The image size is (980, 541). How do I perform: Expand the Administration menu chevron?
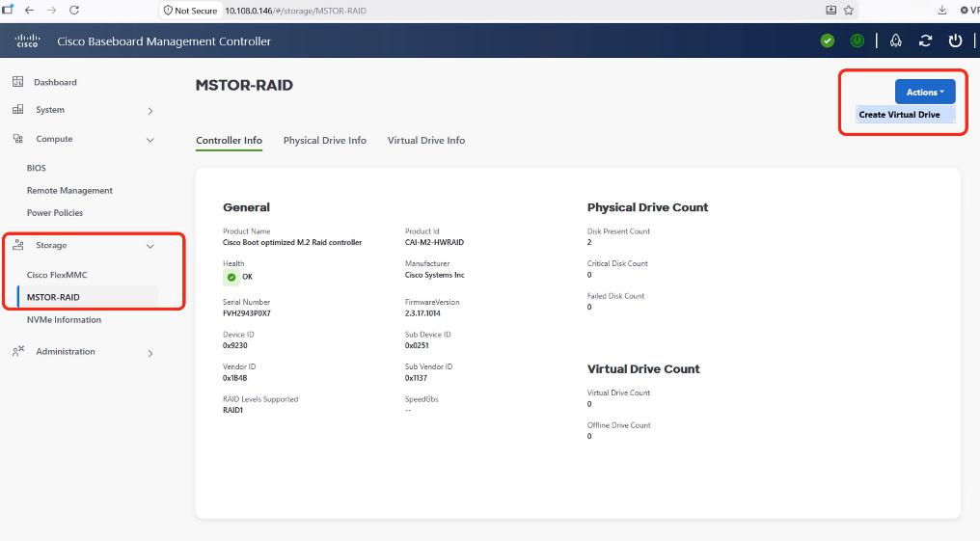pyautogui.click(x=150, y=354)
